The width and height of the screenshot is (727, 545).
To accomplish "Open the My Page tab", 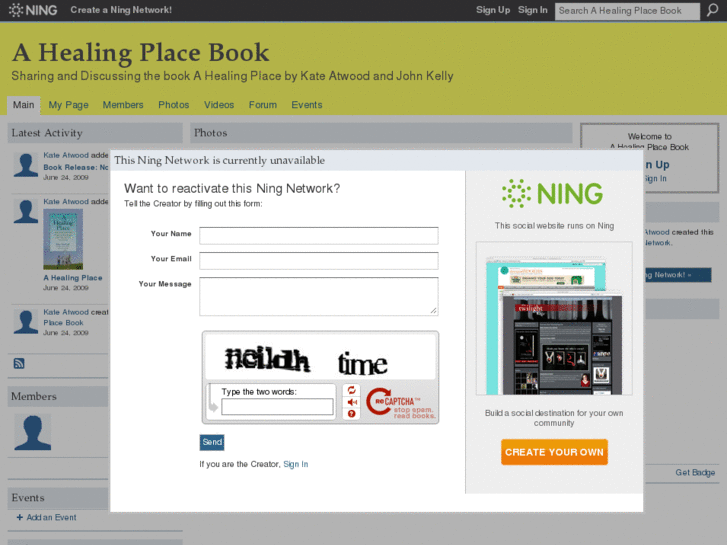I will (x=69, y=105).
